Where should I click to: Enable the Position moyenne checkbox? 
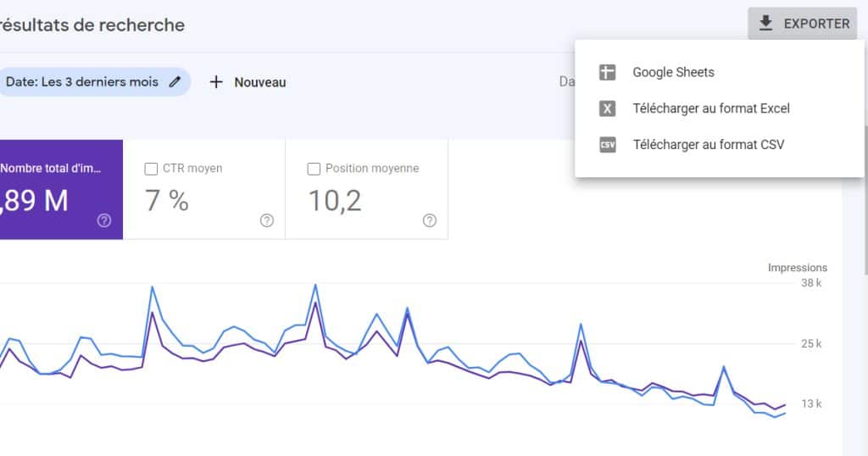tap(314, 169)
